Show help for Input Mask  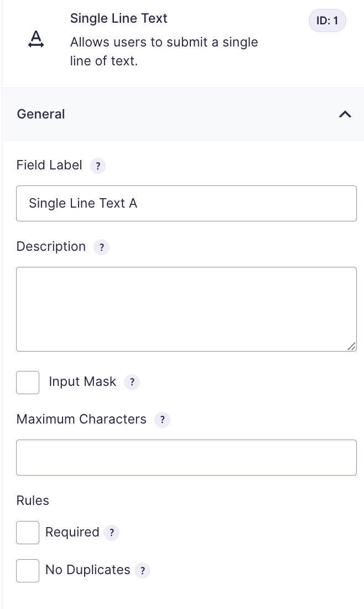click(x=132, y=382)
